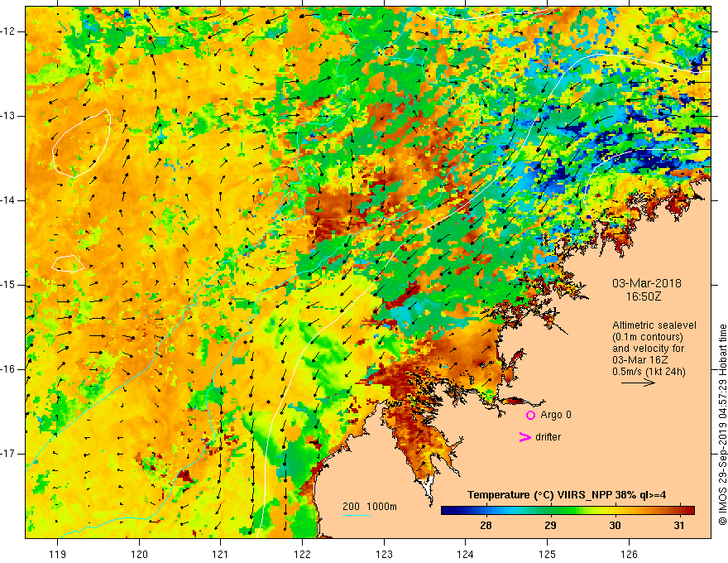Click the 'Altimetric sealevel' caption line

point(654,325)
